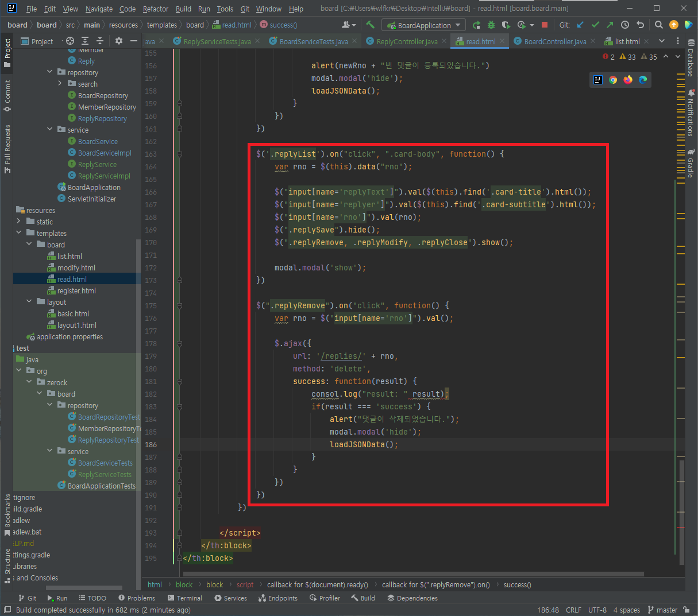Open the Problems tool window
This screenshot has width=698, height=616.
click(137, 598)
